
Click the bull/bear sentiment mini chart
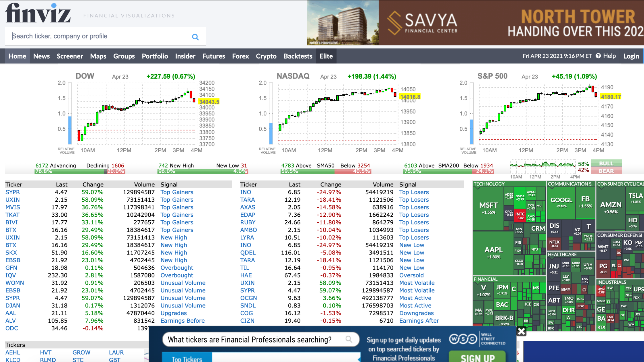click(x=543, y=167)
